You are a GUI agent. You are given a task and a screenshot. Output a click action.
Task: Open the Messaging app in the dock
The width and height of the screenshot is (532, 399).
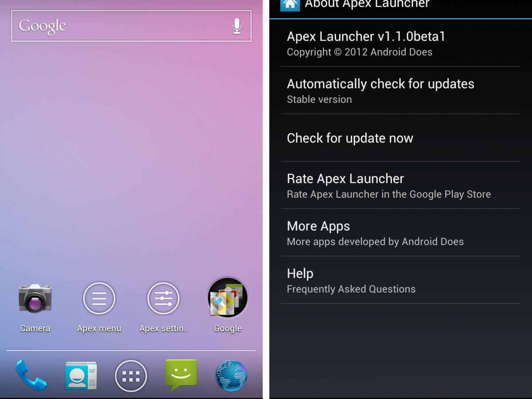pos(181,376)
